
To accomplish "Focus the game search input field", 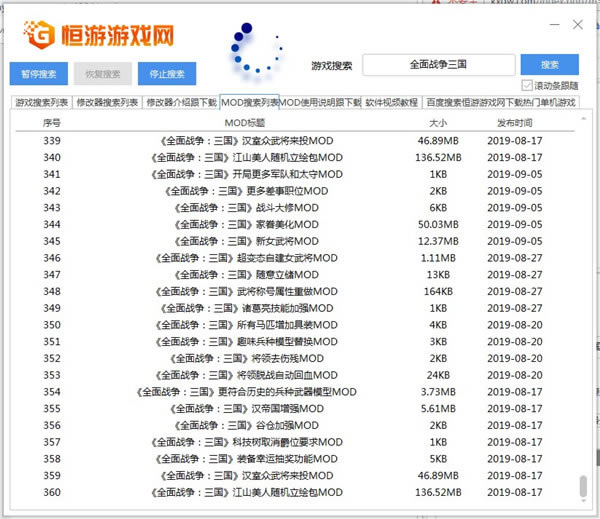I will tap(439, 64).
